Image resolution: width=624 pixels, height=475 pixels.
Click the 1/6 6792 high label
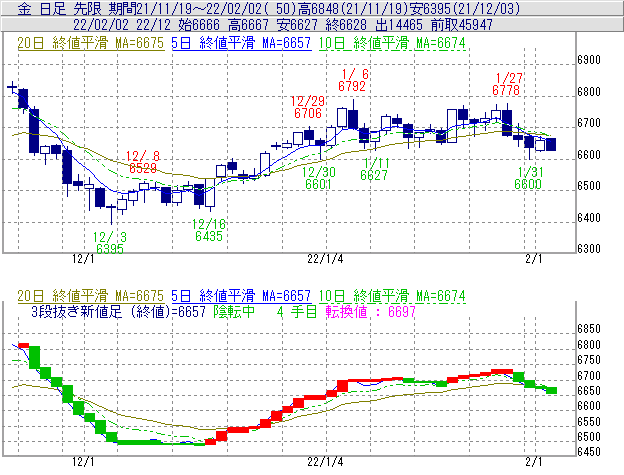pos(353,80)
